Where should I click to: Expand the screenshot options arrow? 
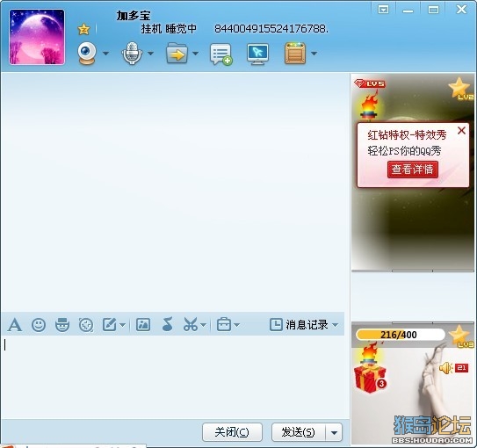point(203,325)
